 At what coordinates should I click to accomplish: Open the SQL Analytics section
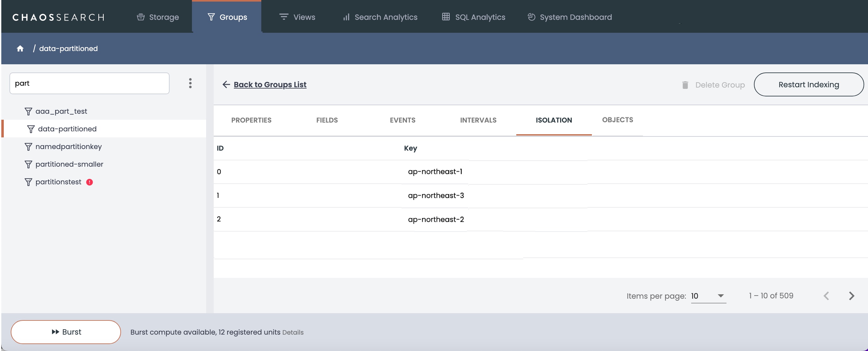[473, 17]
